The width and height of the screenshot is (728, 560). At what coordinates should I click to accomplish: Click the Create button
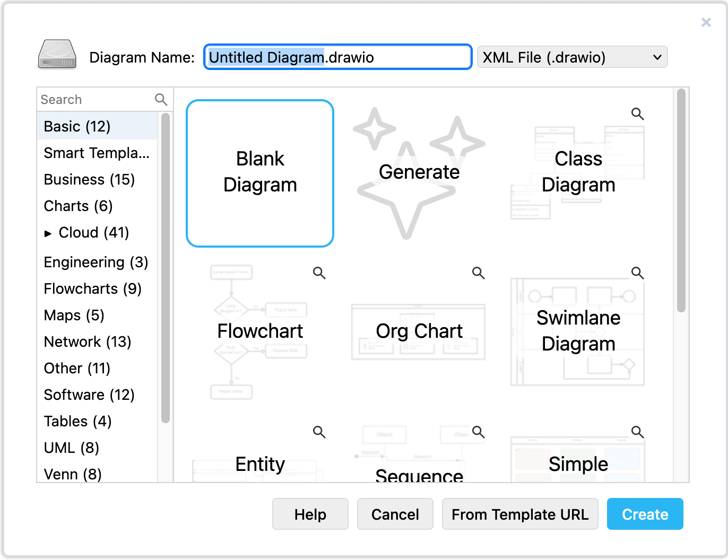pos(645,514)
